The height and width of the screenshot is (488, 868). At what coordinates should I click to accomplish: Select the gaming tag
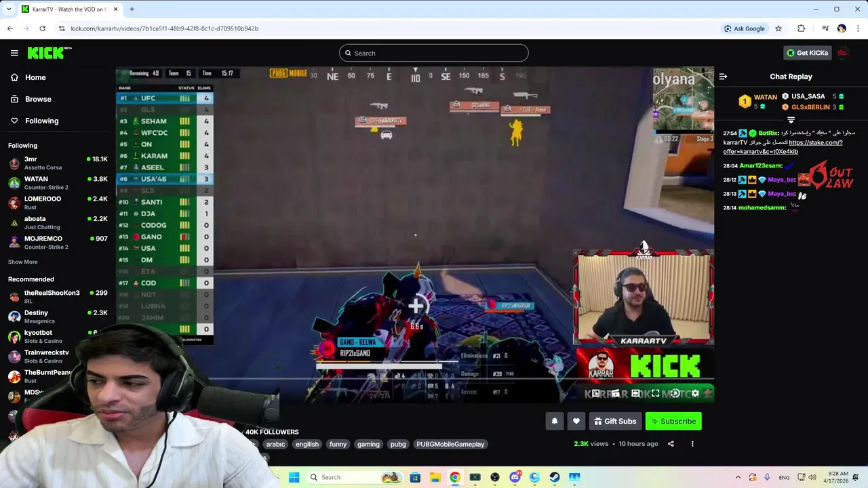[368, 444]
